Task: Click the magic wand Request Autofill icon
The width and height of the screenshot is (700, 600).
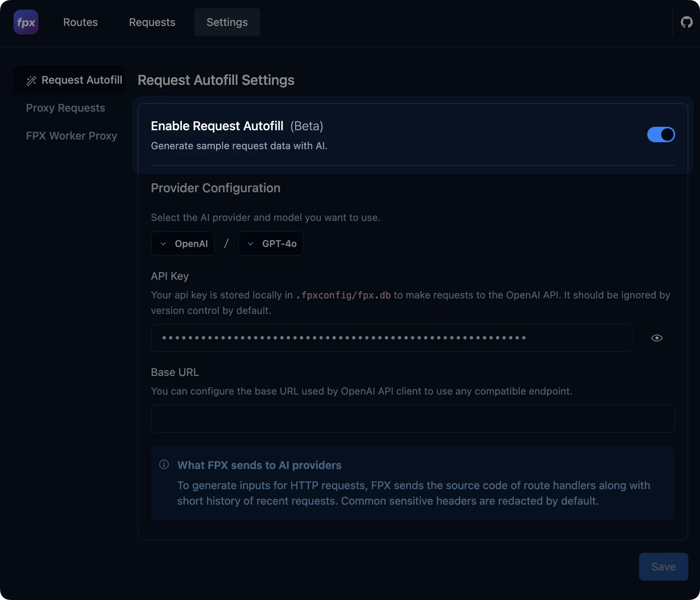Action: (31, 80)
